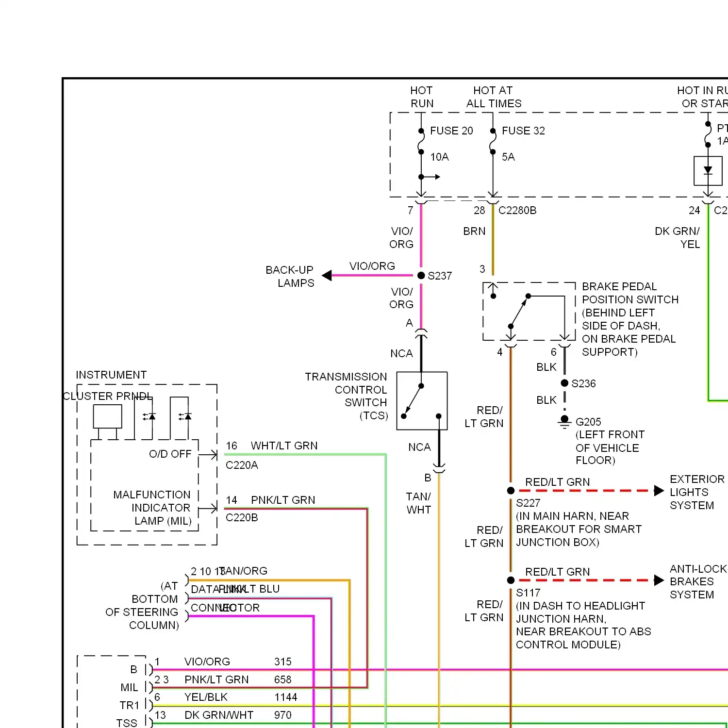Image resolution: width=728 pixels, height=728 pixels.
Task: Click the S237 splice dot
Action: [421, 276]
